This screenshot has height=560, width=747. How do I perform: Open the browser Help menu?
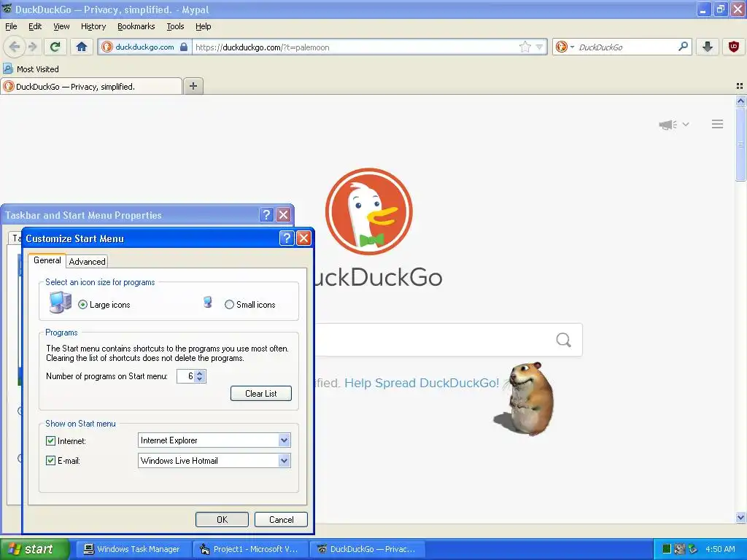tap(203, 26)
